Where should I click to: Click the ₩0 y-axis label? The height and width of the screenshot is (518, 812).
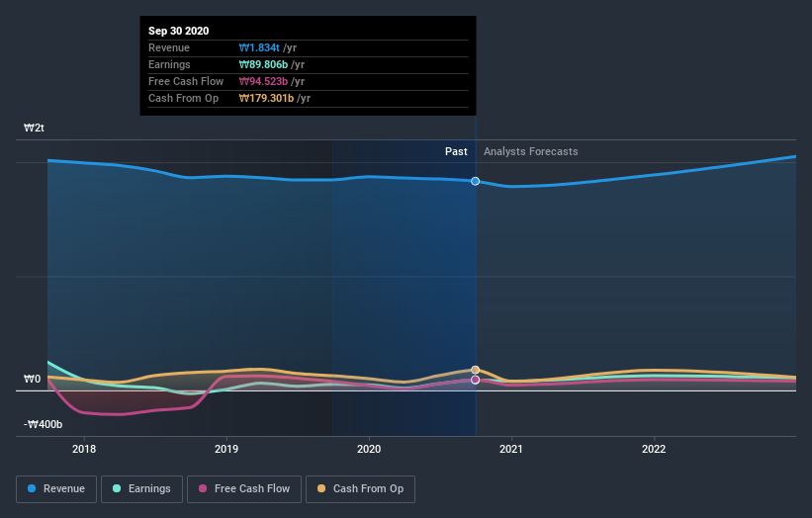(32, 380)
